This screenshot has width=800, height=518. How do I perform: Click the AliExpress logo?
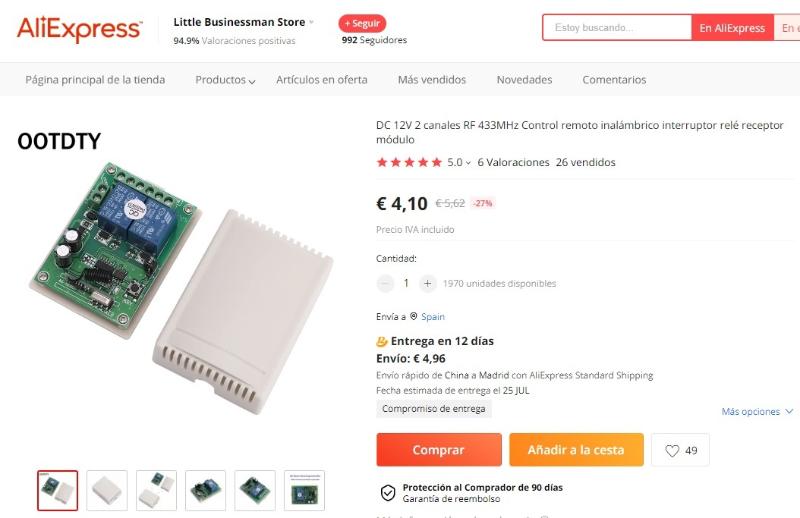click(x=80, y=29)
